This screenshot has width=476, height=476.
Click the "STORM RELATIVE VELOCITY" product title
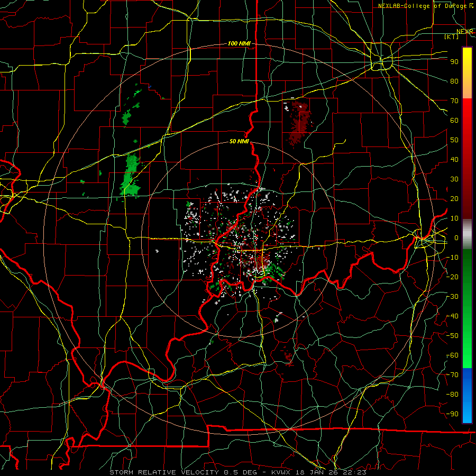(x=164, y=472)
